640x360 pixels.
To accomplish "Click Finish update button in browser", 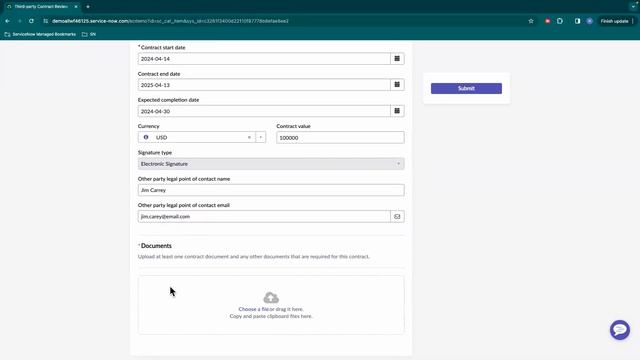I will (x=617, y=21).
